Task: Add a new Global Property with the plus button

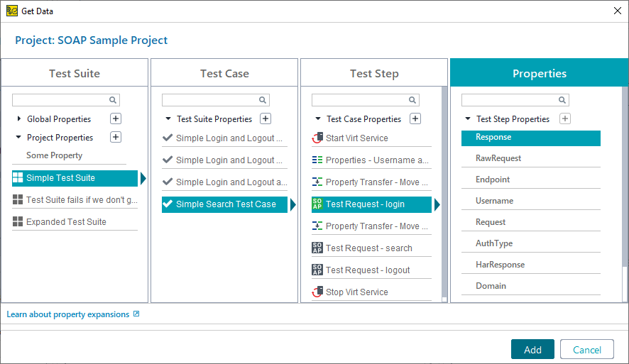Action: 116,118
